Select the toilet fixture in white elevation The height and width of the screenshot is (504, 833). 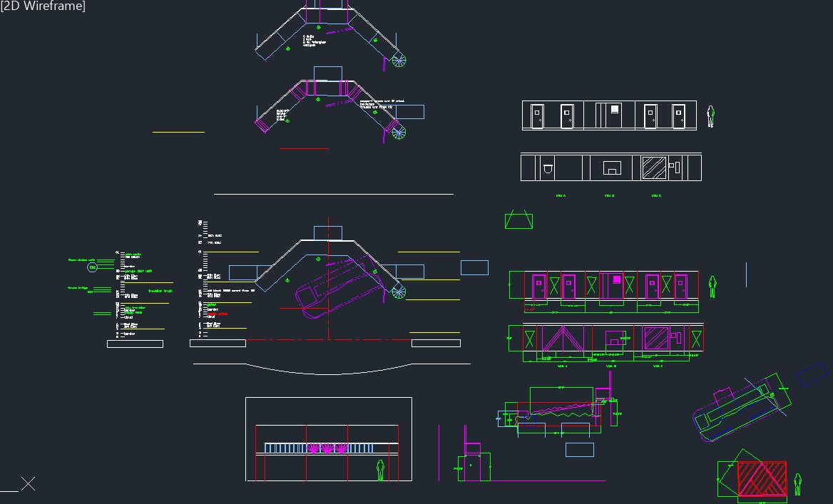coord(548,169)
